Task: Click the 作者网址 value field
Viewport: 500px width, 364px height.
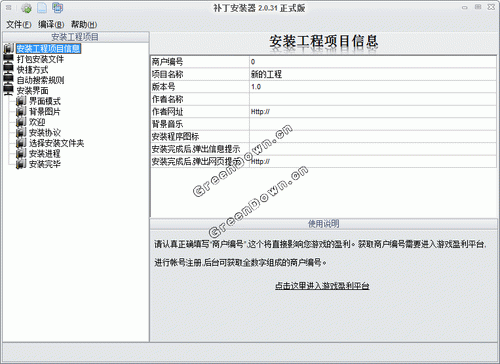Action: 373,112
